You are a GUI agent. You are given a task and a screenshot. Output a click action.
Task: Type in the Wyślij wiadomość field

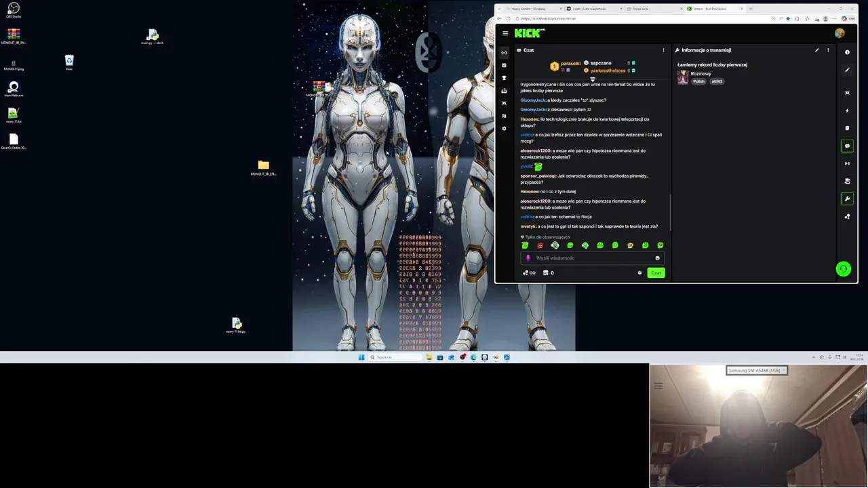tap(592, 258)
